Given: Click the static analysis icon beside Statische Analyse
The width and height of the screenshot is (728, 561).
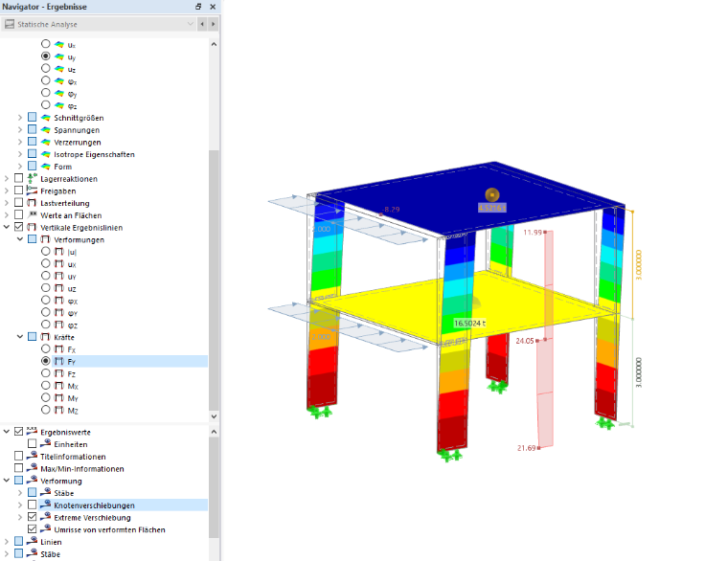Looking at the screenshot, I should [x=10, y=24].
